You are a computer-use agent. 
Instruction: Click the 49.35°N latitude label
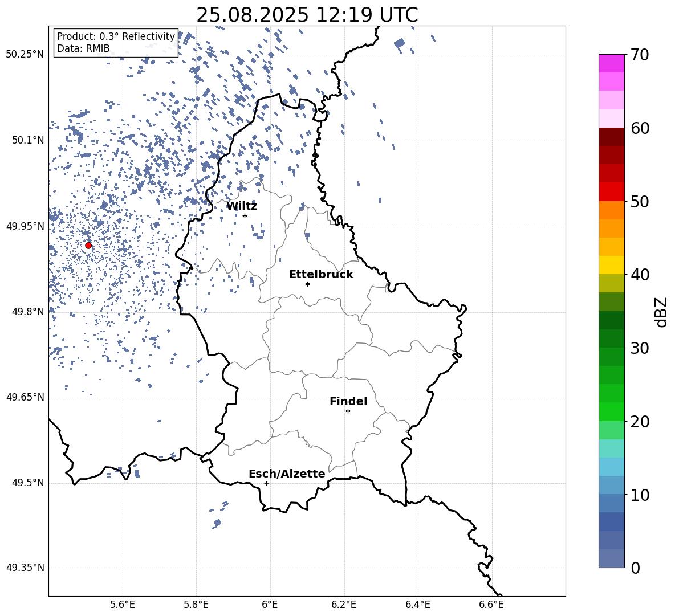tap(26, 568)
